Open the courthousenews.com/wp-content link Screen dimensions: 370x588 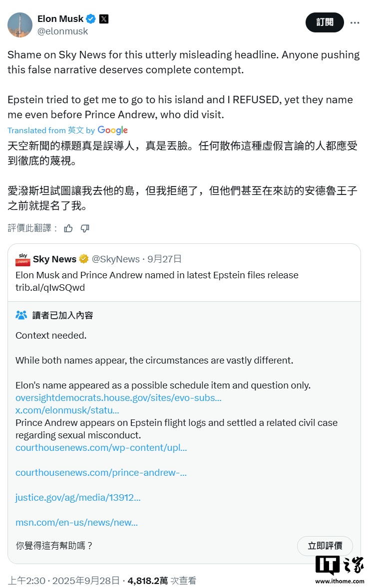pyautogui.click(x=101, y=448)
